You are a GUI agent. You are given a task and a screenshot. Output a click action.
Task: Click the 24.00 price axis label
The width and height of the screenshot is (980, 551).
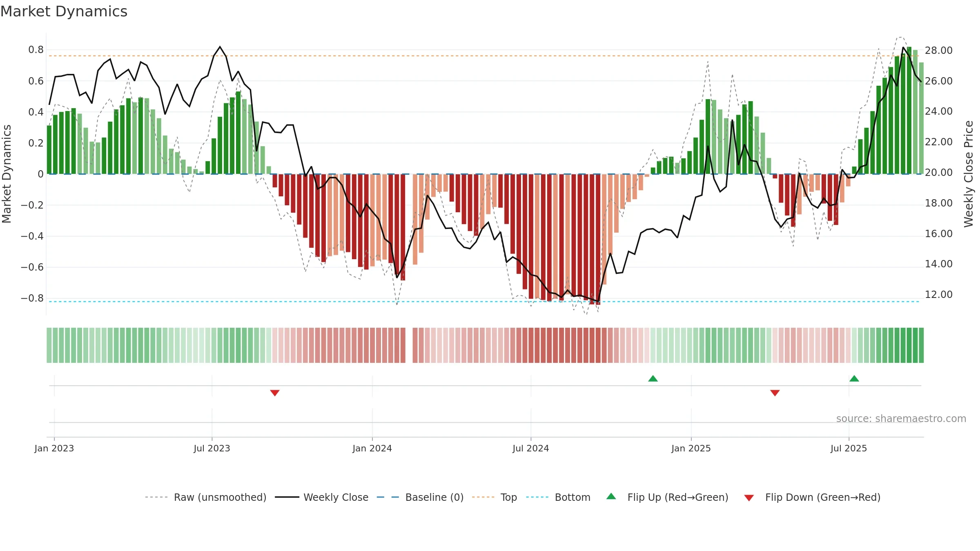pos(939,111)
